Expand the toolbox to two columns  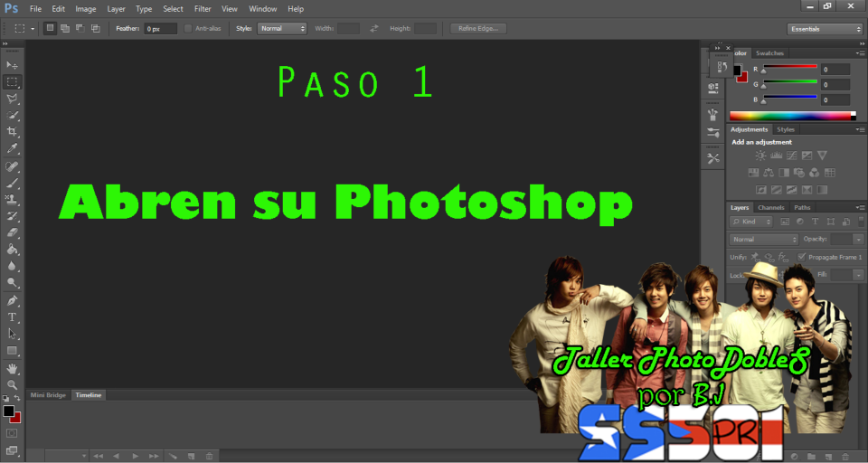point(5,43)
